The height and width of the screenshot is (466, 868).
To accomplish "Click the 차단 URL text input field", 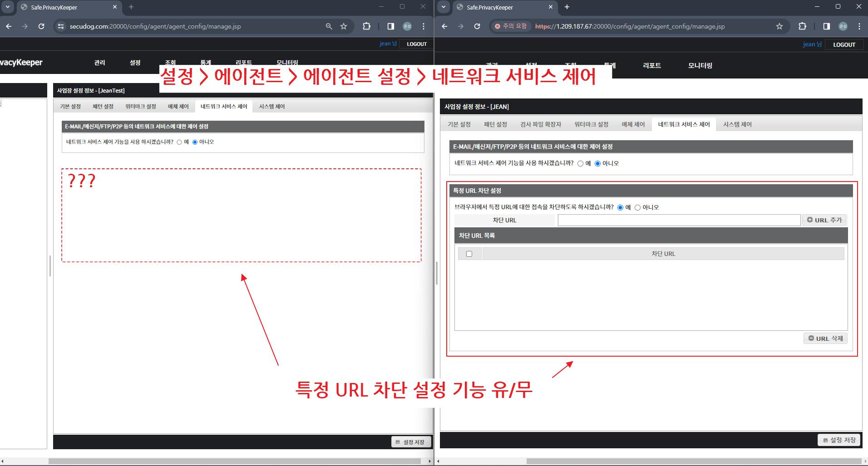I will point(679,220).
